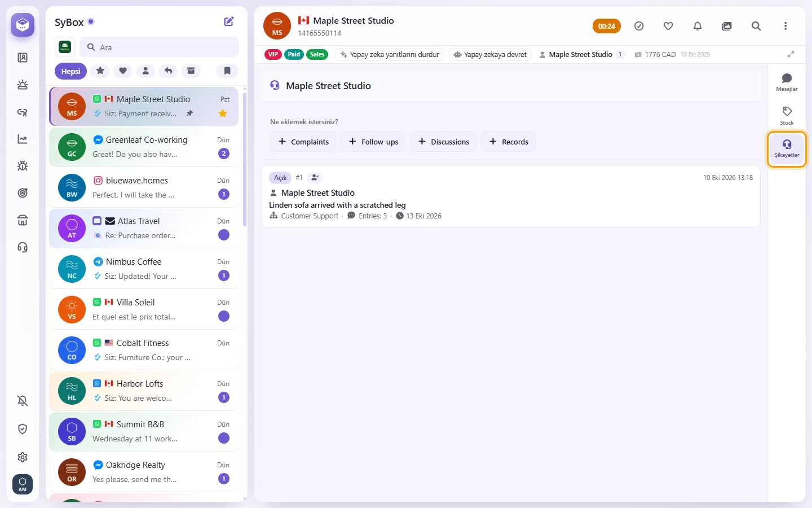Click the AM user avatar at sidebar bottom
This screenshot has width=812, height=508.
tap(23, 484)
